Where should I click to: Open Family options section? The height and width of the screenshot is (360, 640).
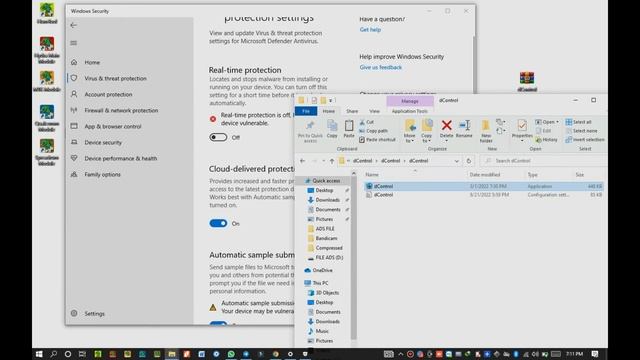[x=102, y=174]
